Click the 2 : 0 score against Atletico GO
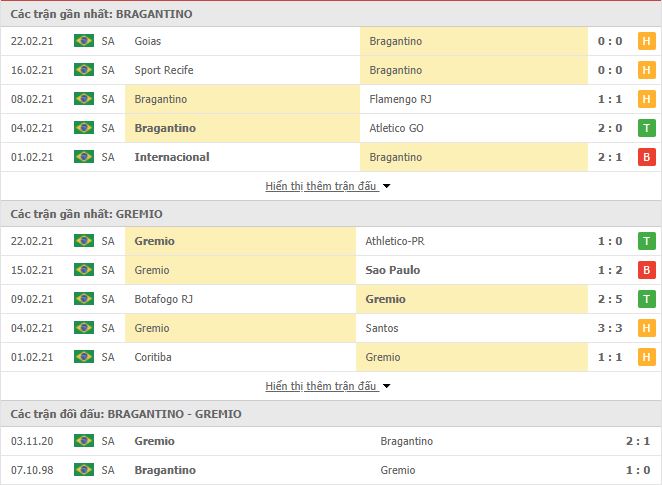This screenshot has height=485, width=662. [x=610, y=128]
